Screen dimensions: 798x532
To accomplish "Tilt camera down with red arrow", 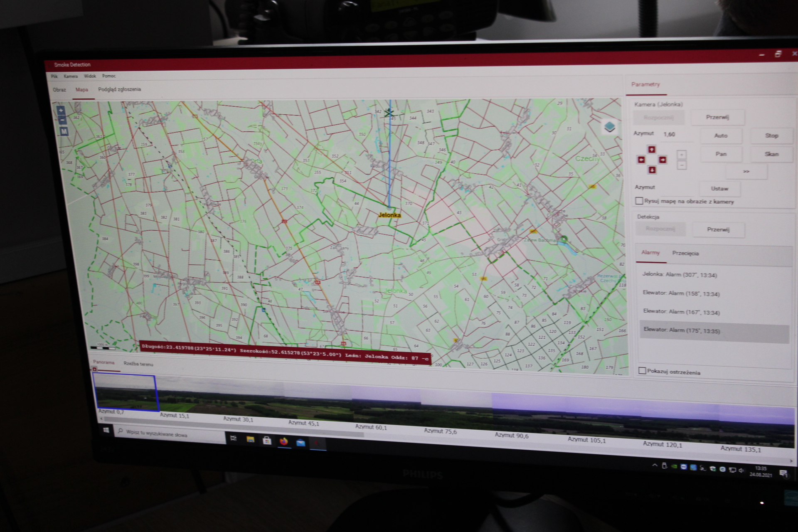I will [652, 170].
